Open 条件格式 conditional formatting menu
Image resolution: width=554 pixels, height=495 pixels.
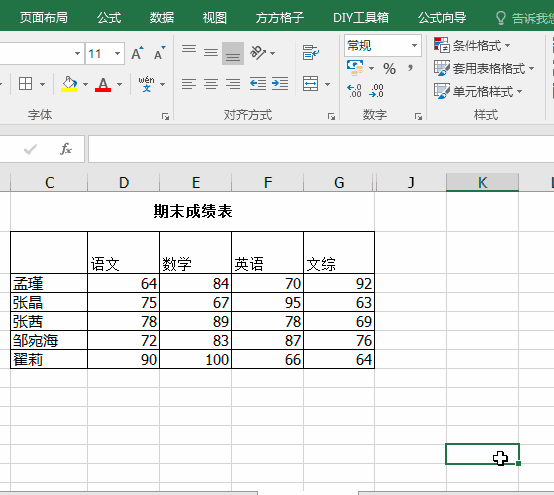coord(472,45)
